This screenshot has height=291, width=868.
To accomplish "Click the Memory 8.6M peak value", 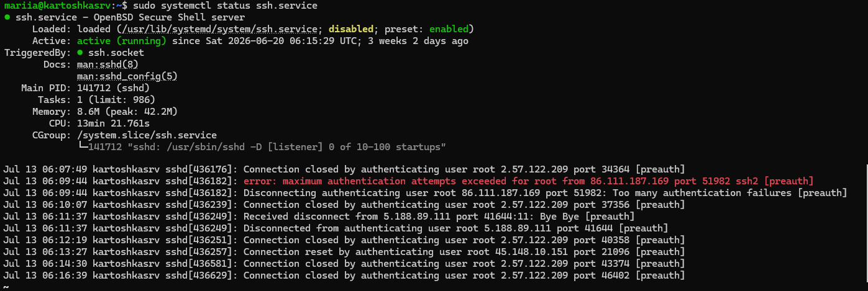I will click(127, 112).
